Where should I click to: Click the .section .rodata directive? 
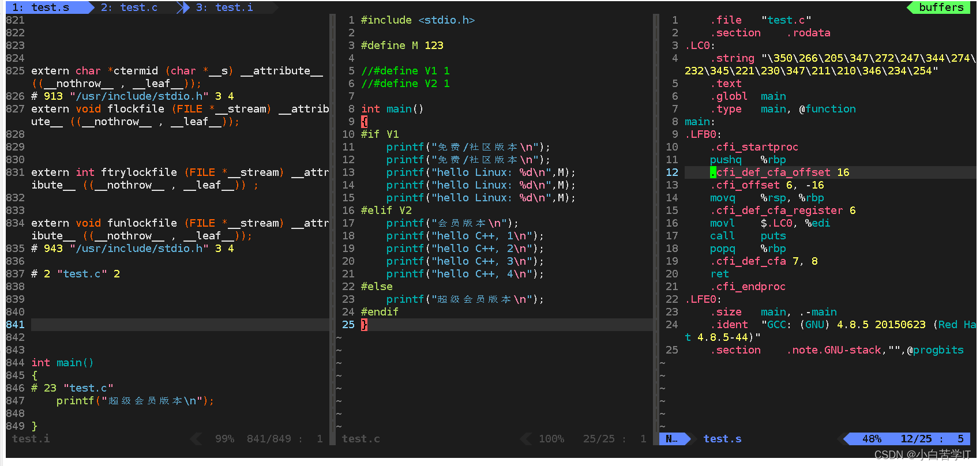click(770, 33)
